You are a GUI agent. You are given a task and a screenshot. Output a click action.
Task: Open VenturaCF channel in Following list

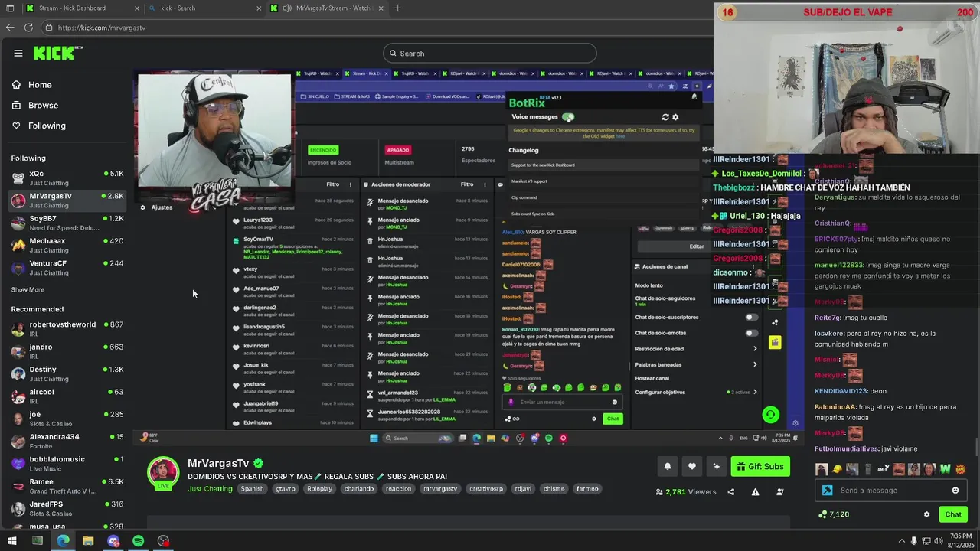pos(67,267)
